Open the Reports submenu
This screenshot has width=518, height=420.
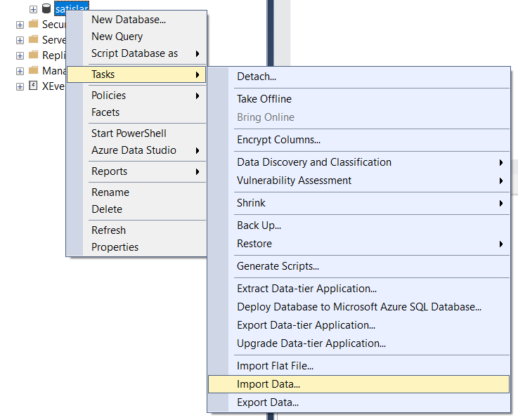pyautogui.click(x=136, y=171)
